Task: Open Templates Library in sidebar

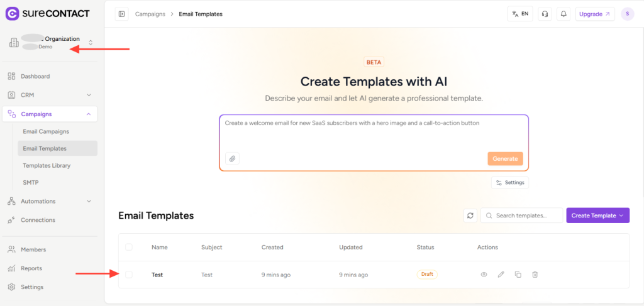Action: (47, 165)
